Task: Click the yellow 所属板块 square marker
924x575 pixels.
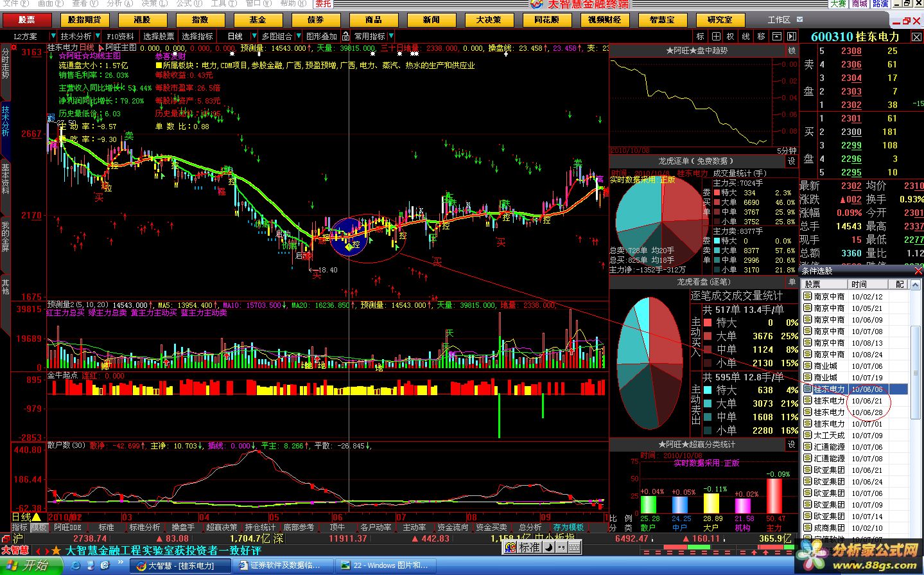Action: click(158, 66)
